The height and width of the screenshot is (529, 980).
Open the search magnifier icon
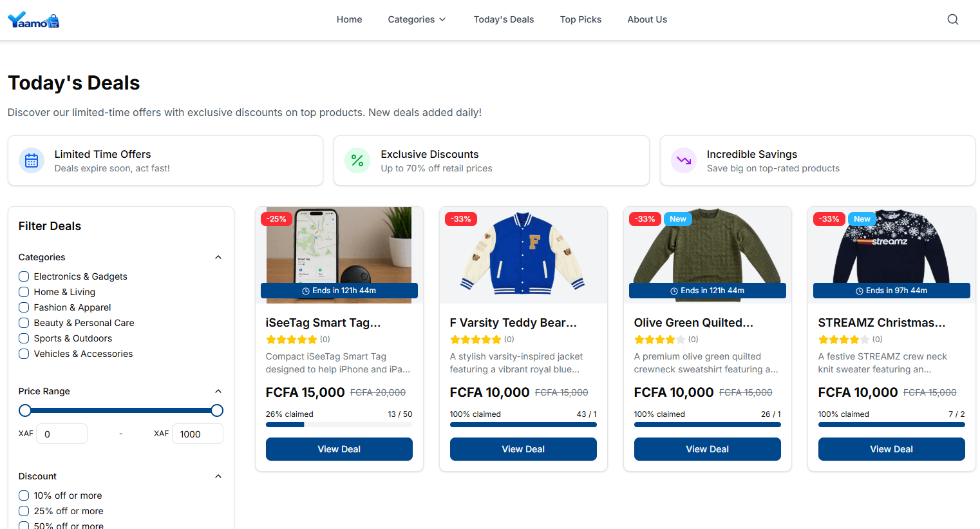[x=953, y=19]
